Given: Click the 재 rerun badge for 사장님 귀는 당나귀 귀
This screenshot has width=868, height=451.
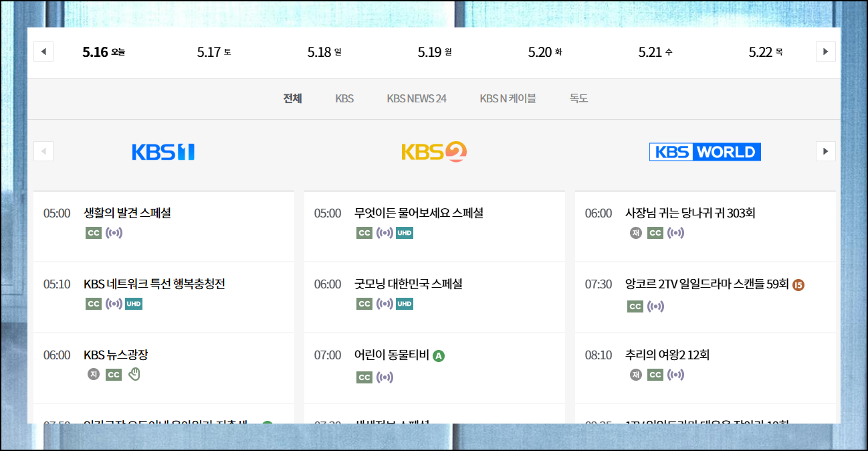Looking at the screenshot, I should pyautogui.click(x=636, y=233).
